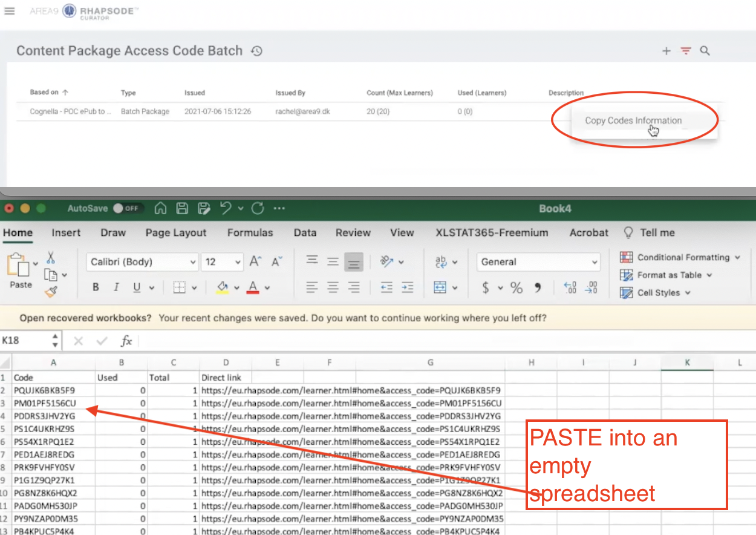This screenshot has height=535, width=756.
Task: Select Copy Codes Information menu entry
Action: (x=633, y=120)
